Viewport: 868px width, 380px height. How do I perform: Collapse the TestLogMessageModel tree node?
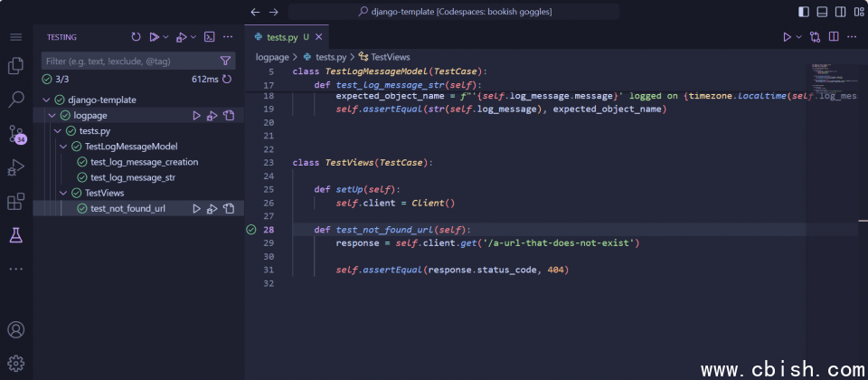coord(63,147)
